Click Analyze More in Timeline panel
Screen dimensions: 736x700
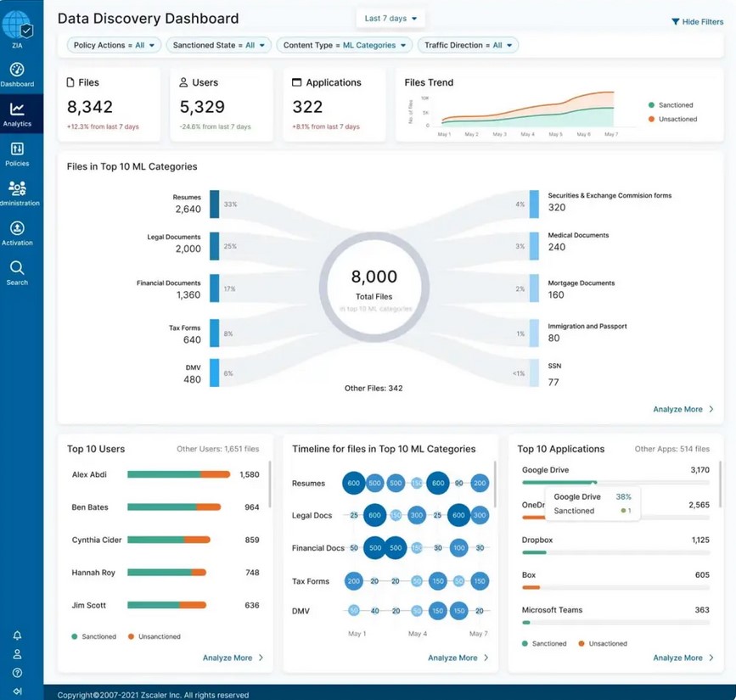click(x=458, y=658)
